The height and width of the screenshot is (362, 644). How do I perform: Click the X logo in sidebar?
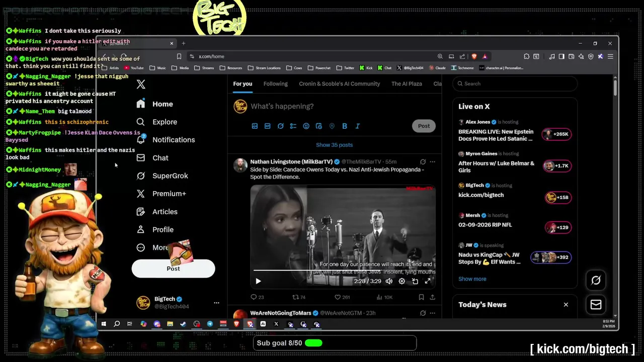click(x=141, y=84)
